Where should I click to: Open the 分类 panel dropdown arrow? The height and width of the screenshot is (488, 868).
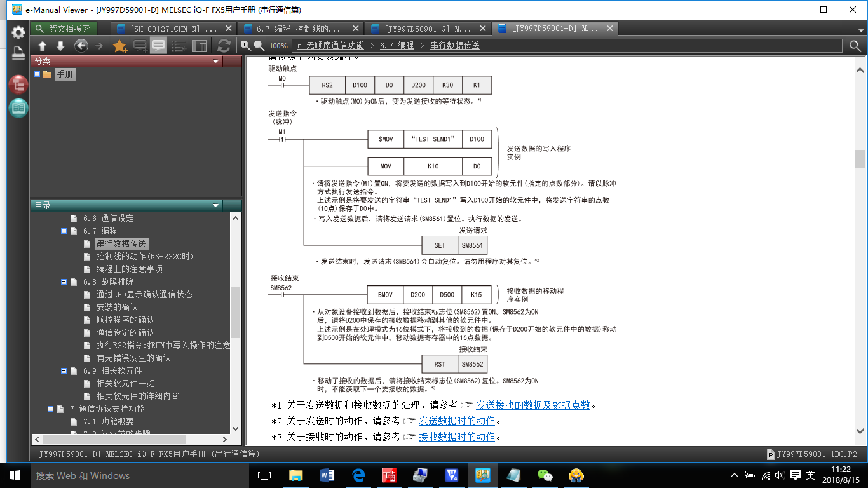[x=216, y=62]
